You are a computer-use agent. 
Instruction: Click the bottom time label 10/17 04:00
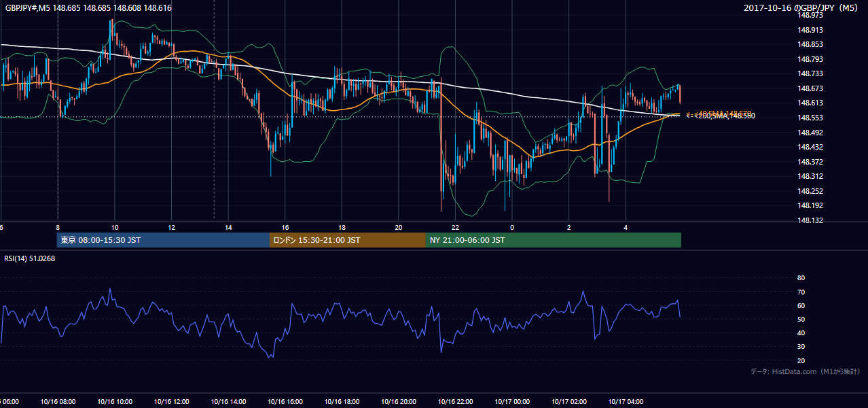[x=626, y=401]
